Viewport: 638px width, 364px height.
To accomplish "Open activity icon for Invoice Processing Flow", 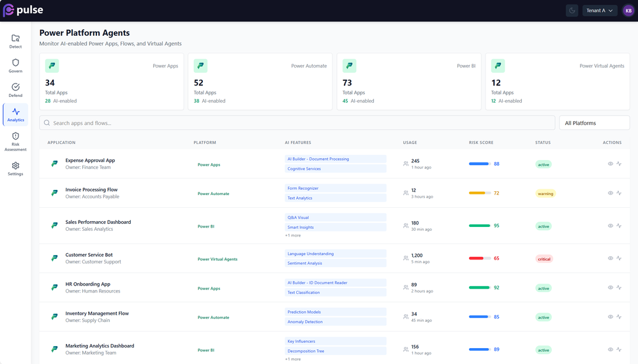I will 619,193.
